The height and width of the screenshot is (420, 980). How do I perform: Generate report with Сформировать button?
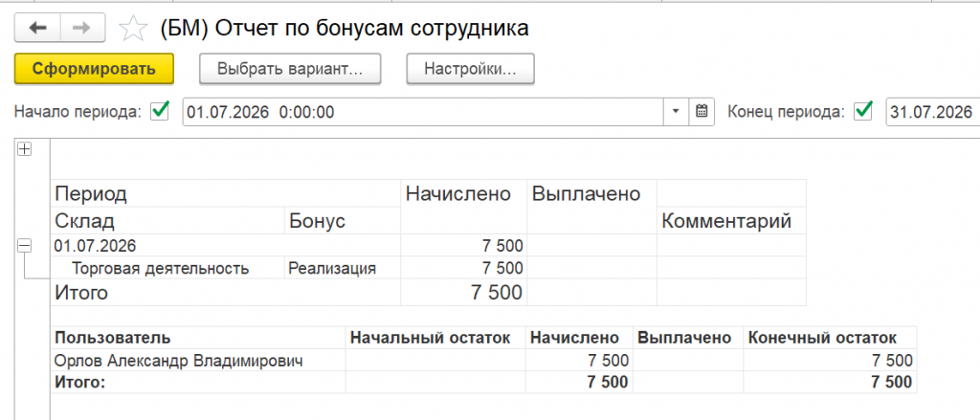[94, 69]
